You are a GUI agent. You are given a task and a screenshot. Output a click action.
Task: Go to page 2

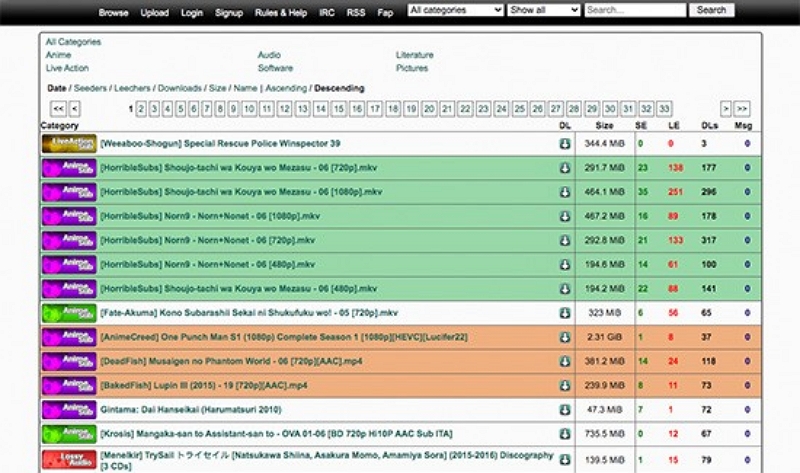click(x=141, y=109)
